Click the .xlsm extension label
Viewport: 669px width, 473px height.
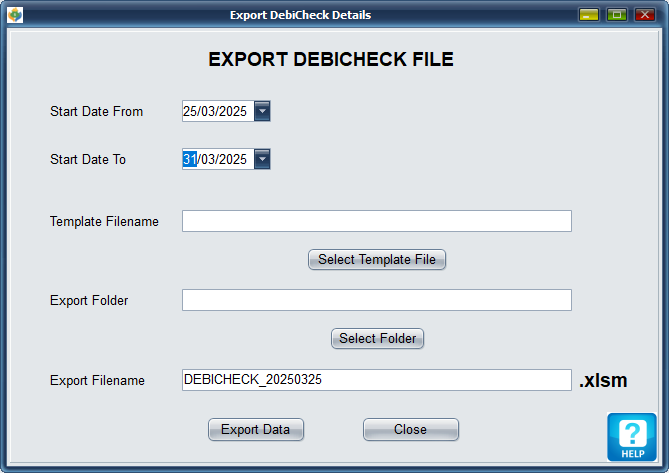[x=603, y=380]
